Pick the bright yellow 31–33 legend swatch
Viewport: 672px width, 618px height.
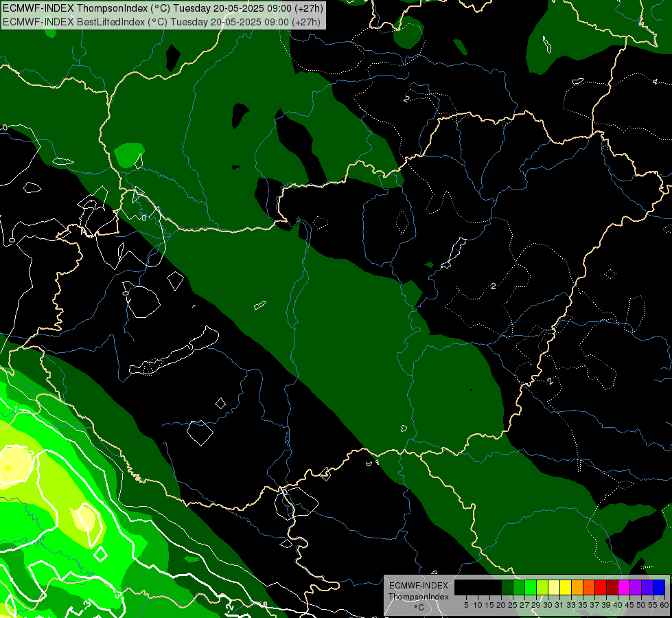click(566, 587)
